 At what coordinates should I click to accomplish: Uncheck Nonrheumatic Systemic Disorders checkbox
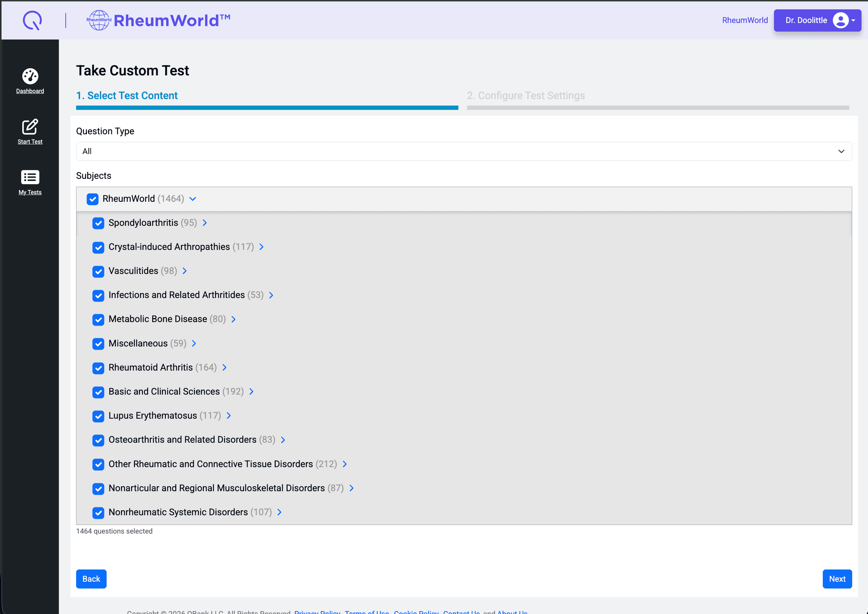click(98, 513)
